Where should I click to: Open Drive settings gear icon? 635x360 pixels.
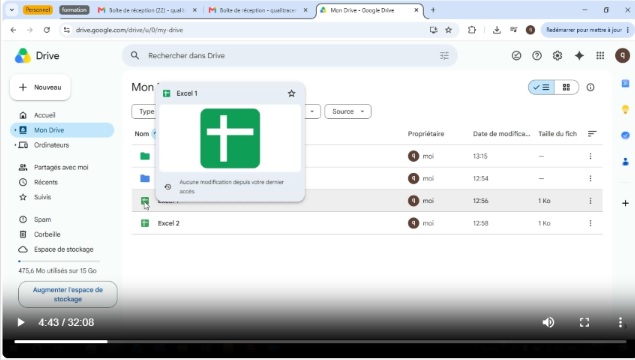(558, 55)
